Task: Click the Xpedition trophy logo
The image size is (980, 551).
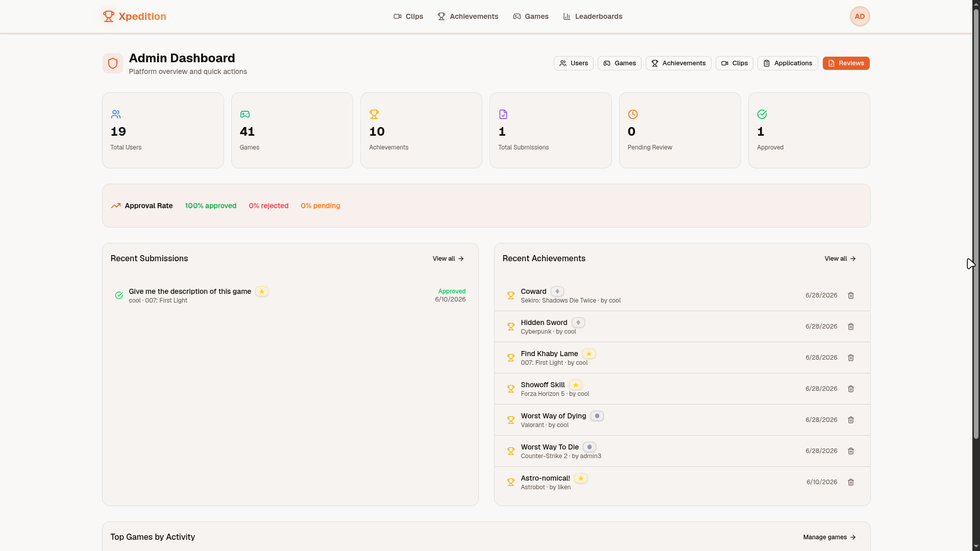Action: coord(108,16)
